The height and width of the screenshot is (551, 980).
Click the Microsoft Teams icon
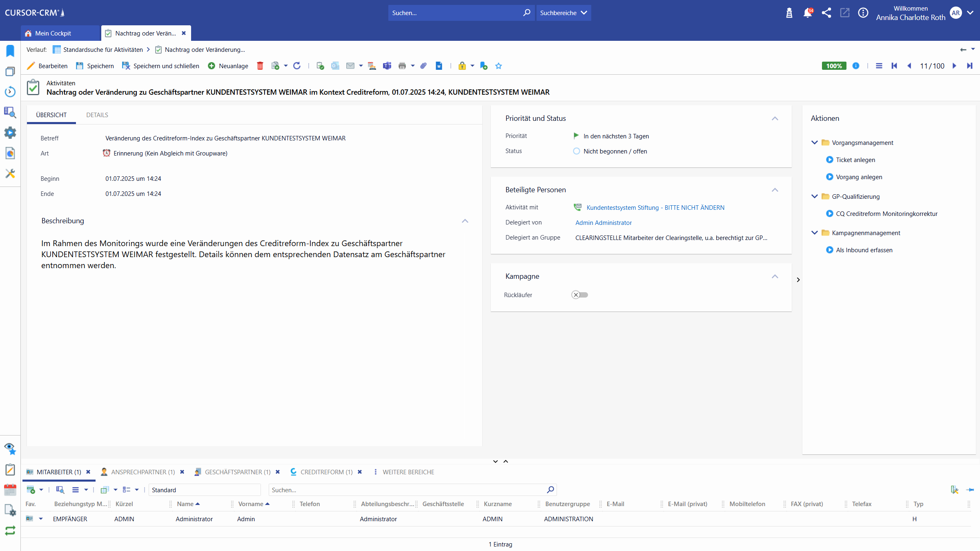387,66
